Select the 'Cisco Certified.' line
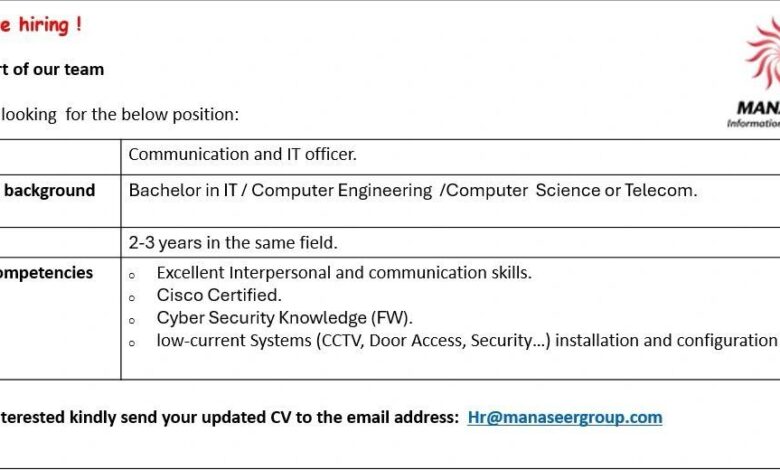The height and width of the screenshot is (470, 780). pos(219,295)
